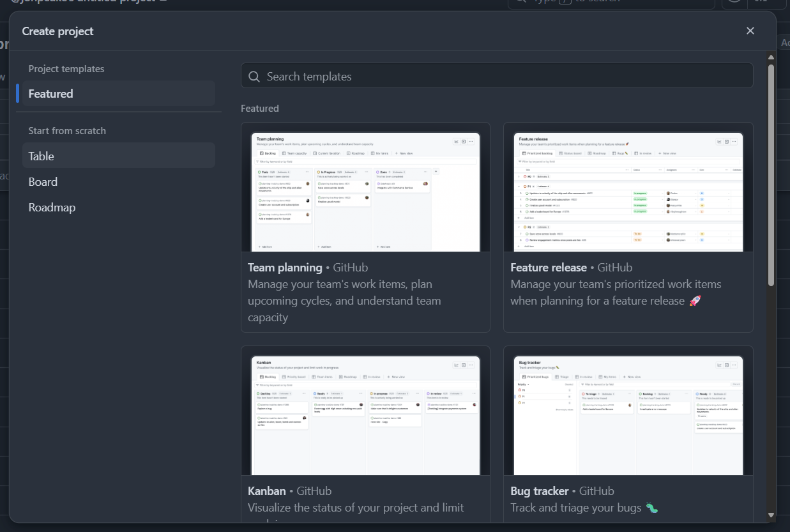Click the template list scrollbar down arrow
The height and width of the screenshot is (532, 790).
771,515
